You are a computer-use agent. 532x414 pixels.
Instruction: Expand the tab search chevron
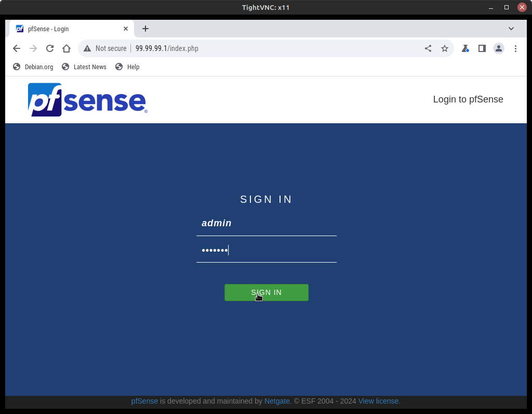(511, 29)
